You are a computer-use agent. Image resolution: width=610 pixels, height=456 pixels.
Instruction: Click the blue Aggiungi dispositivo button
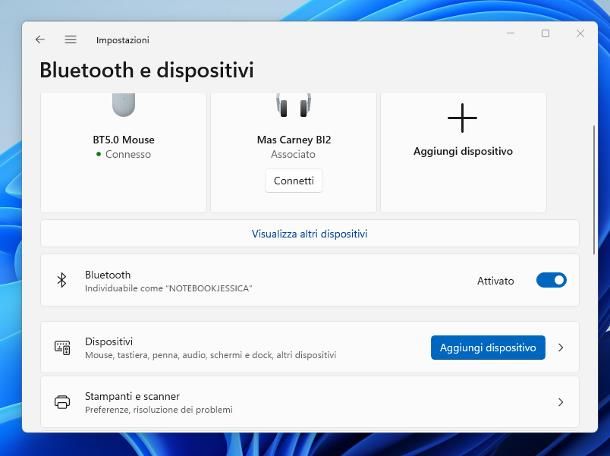pos(488,347)
